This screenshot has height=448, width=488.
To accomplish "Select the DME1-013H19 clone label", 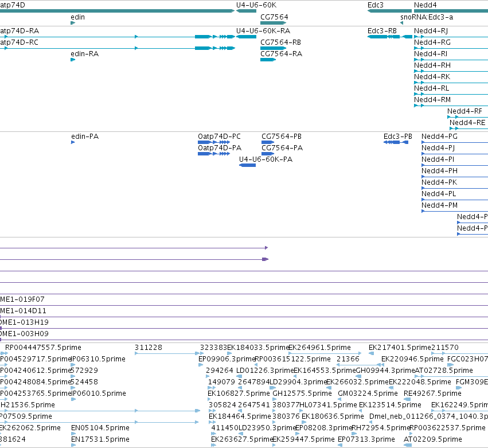I will 24,322.
